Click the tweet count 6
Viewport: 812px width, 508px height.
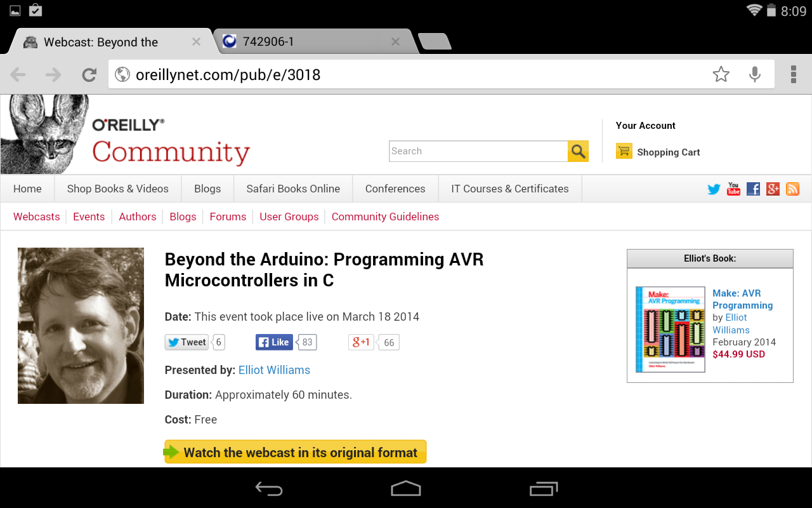[219, 342]
